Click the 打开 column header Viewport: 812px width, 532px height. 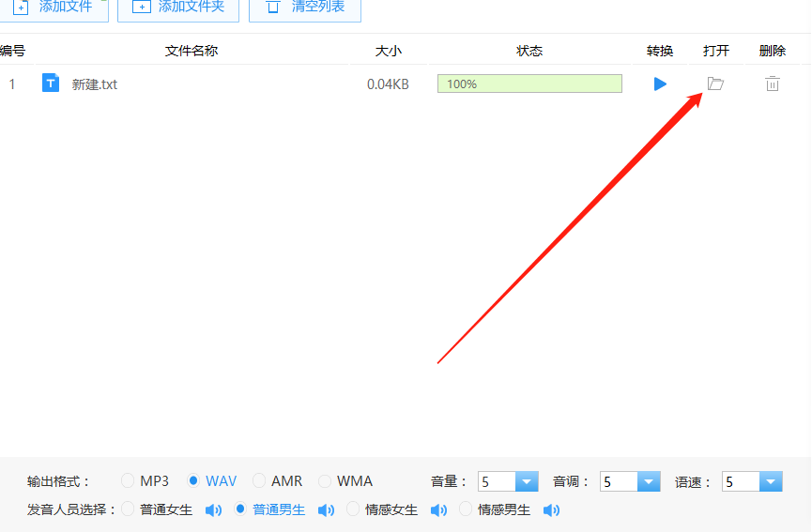[x=716, y=51]
